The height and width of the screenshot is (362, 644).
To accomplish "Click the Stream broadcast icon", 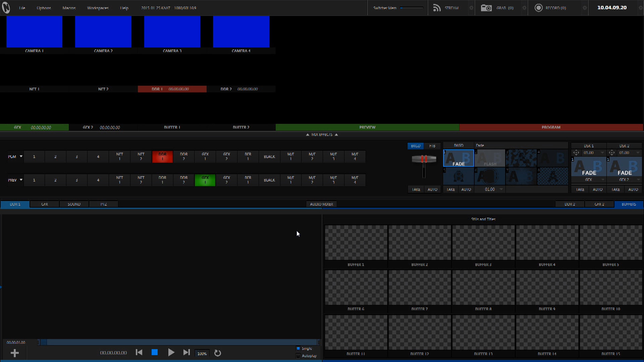I will [436, 8].
